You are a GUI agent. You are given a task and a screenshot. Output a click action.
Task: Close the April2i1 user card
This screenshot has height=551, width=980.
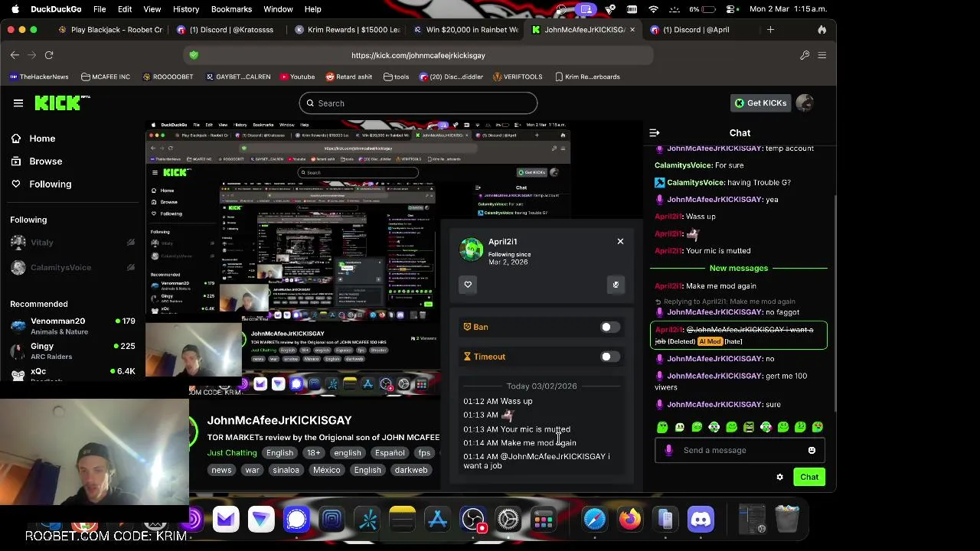[620, 241]
